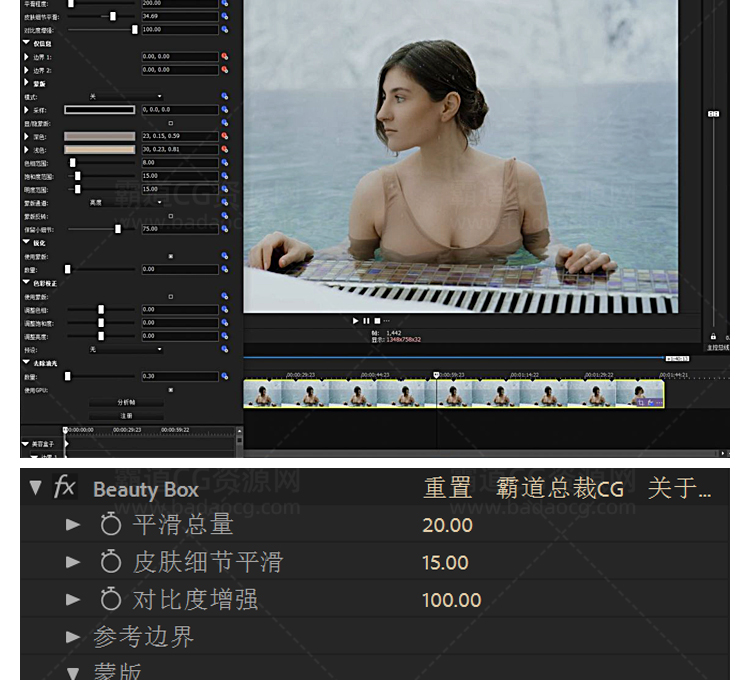Click the 200.00 value field
The height and width of the screenshot is (680, 750).
(x=180, y=3)
